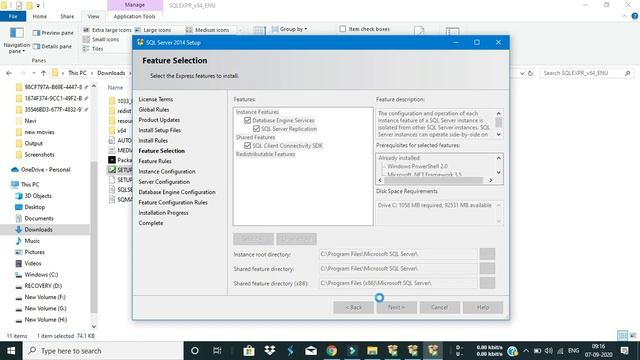This screenshot has width=640, height=360.
Task: Open the File tab in Explorer
Action: (x=13, y=16)
